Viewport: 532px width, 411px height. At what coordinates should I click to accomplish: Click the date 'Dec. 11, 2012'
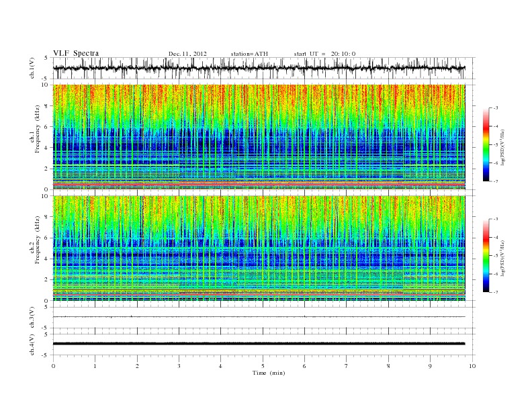coord(187,54)
